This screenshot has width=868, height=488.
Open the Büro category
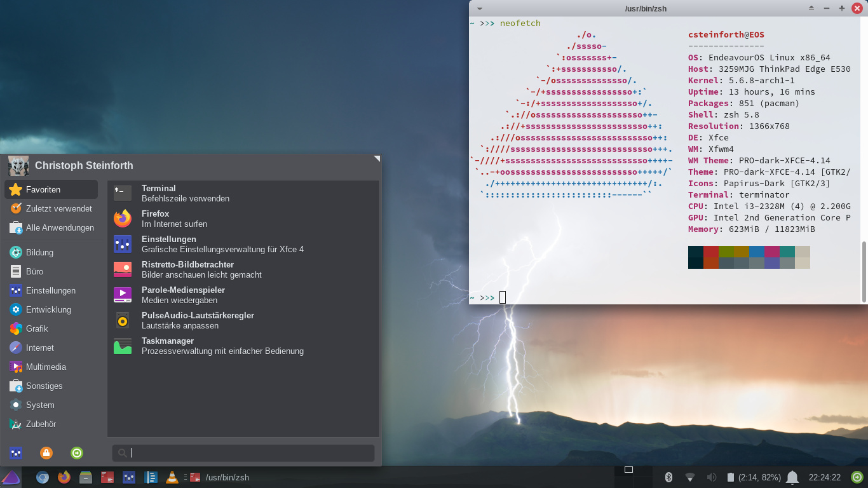[51, 271]
